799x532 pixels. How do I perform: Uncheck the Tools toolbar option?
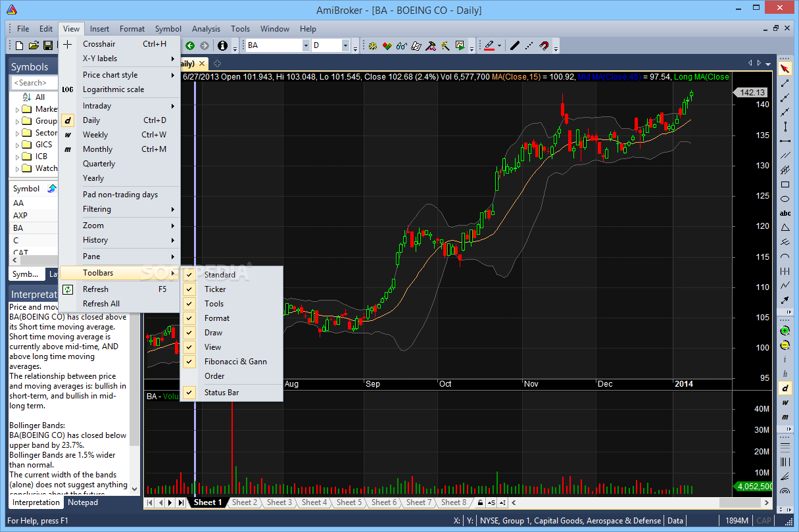[x=231, y=304]
